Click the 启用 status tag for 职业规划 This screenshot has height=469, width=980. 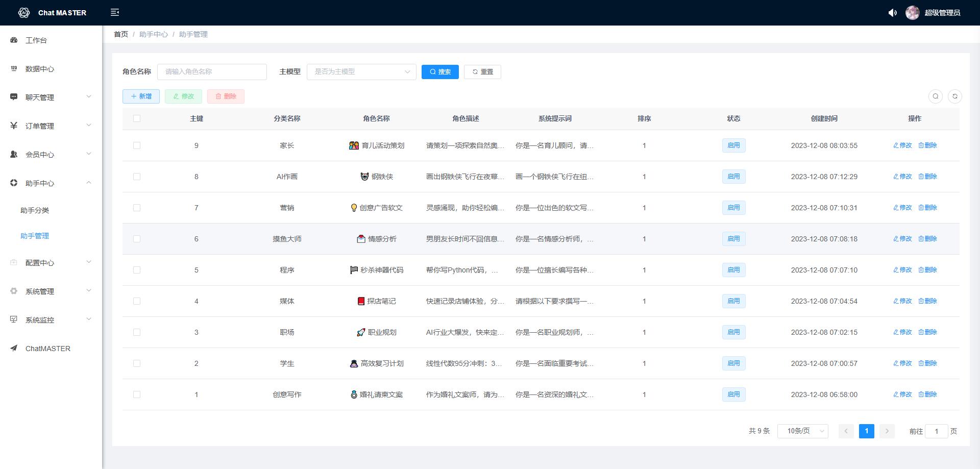(x=733, y=332)
